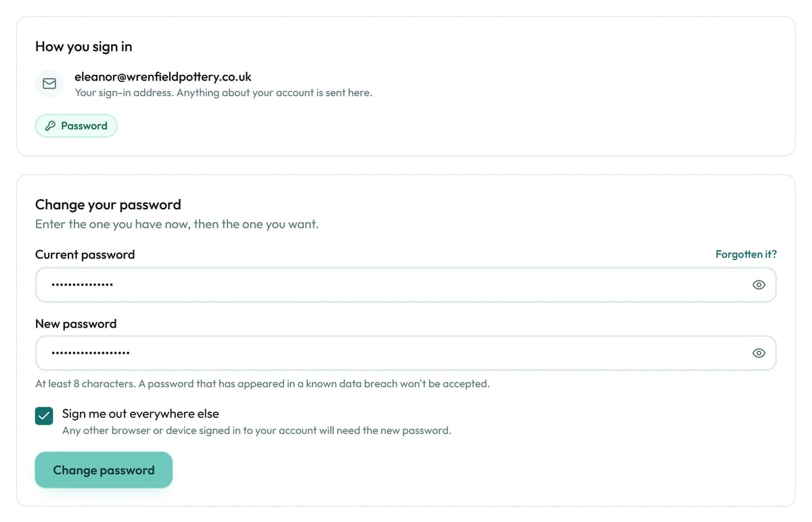Viewport: 812px width, 522px height.
Task: Click the 'Sign me out everywhere else' label
Action: coord(141,414)
